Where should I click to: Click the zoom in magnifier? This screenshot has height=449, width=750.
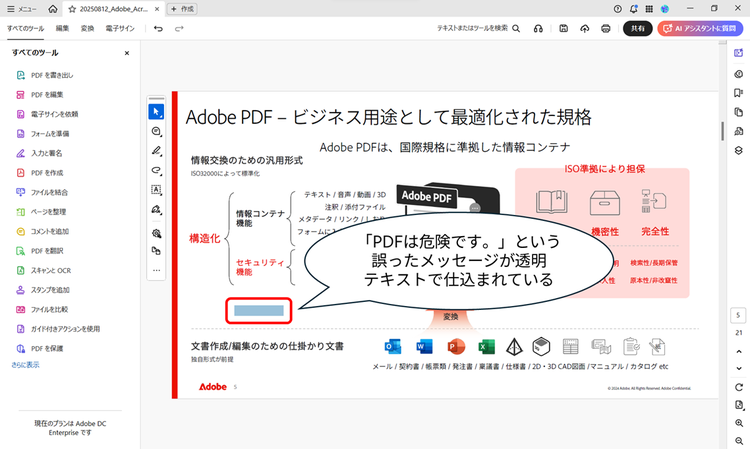(x=739, y=423)
